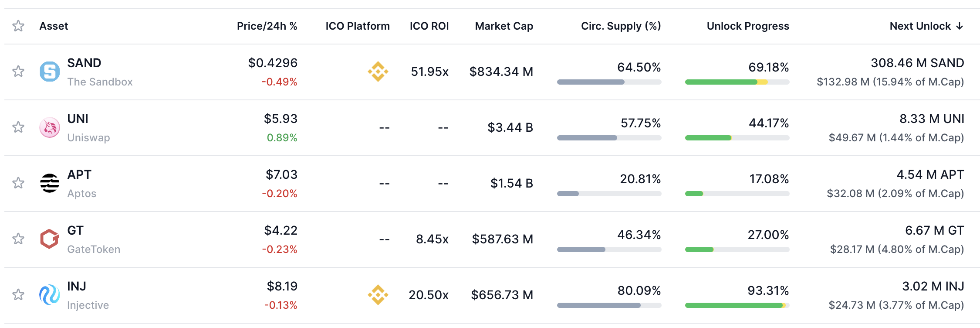Sort by Market Cap column header

click(504, 26)
